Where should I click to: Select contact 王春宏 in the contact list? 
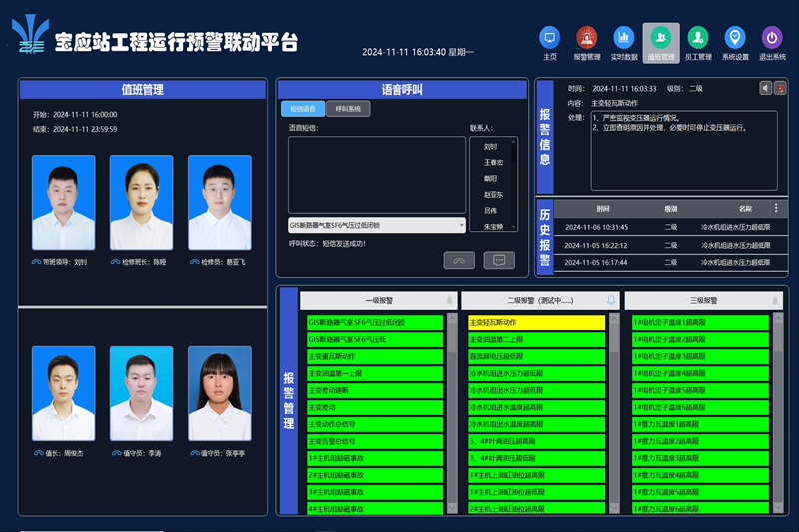point(493,162)
